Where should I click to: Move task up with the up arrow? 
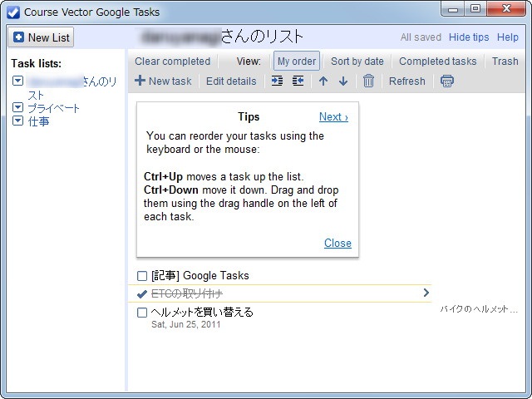click(x=323, y=81)
